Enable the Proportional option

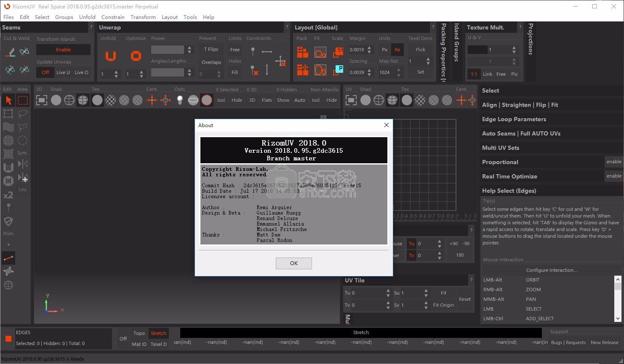[613, 162]
